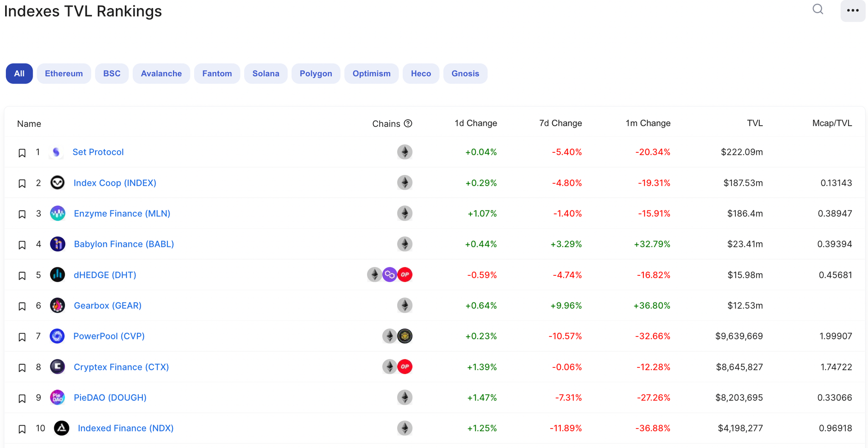Click Ethereum chain icon in Gearbox row
This screenshot has height=448, width=868.
[x=405, y=305]
